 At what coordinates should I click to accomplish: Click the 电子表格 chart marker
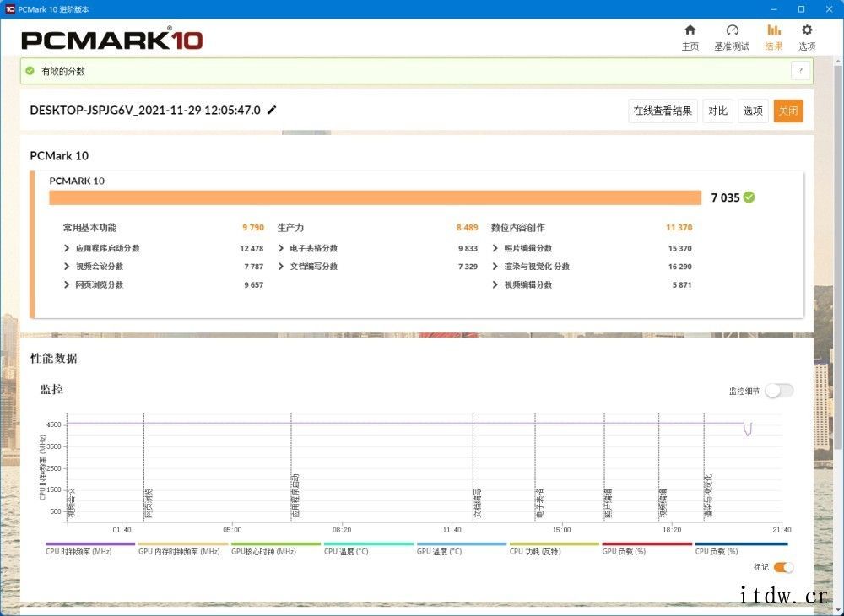click(x=539, y=503)
